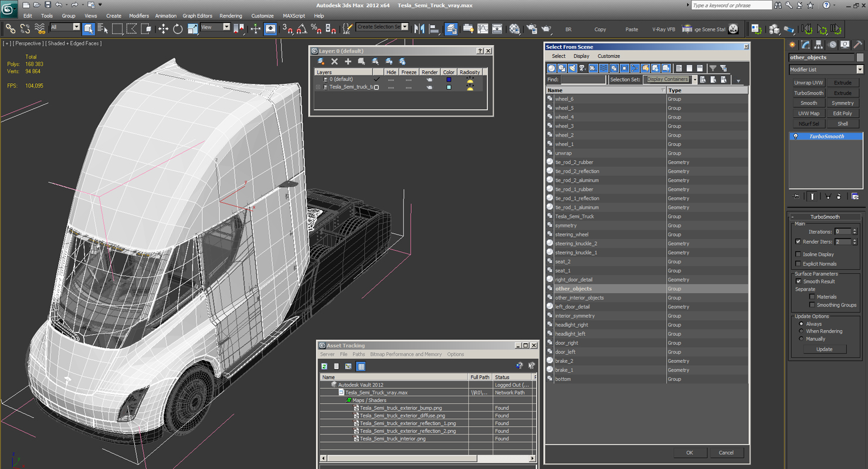Click Remove modifier trash icon under stack
868x469 pixels.
(839, 196)
